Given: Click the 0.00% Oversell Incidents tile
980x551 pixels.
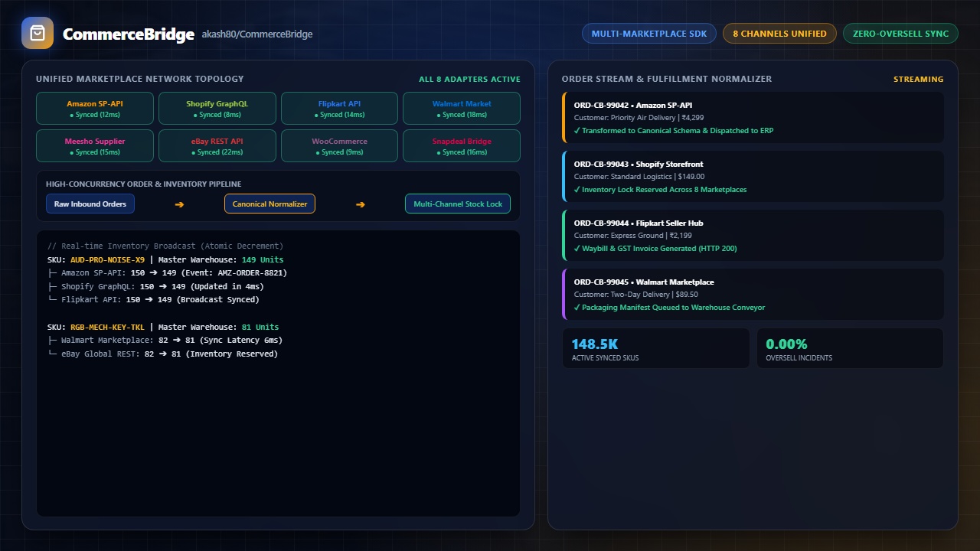Looking at the screenshot, I should [851, 349].
